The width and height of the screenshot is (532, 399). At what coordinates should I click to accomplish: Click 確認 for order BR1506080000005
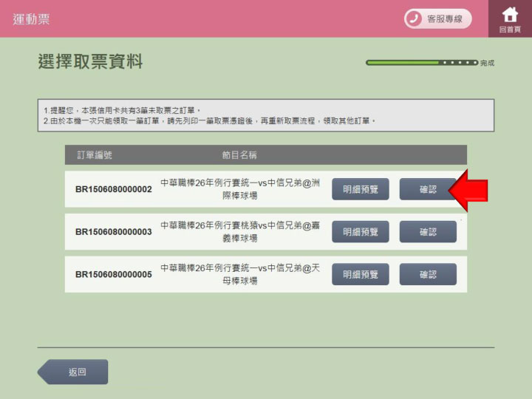428,274
